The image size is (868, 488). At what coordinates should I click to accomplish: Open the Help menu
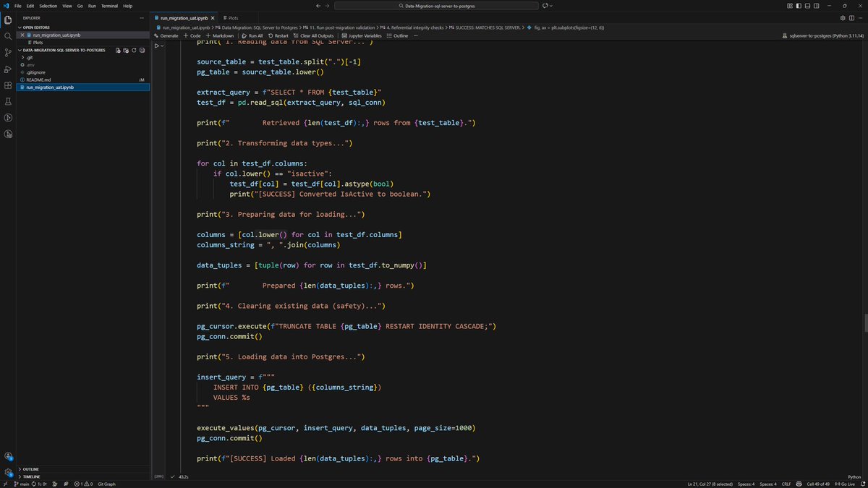point(127,5)
